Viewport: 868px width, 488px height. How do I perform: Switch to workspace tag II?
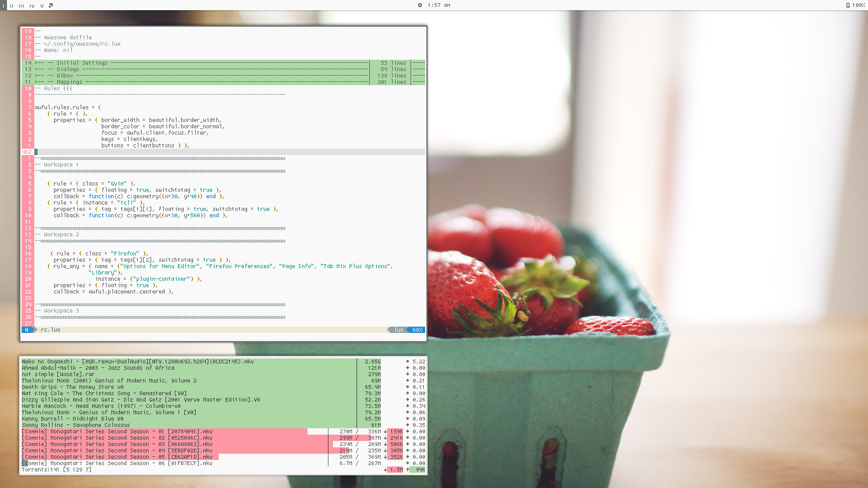11,6
